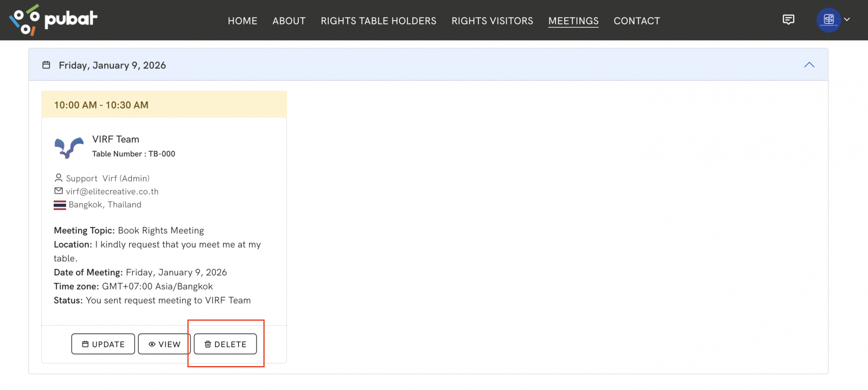
Task: Open the chat messages icon
Action: point(788,20)
